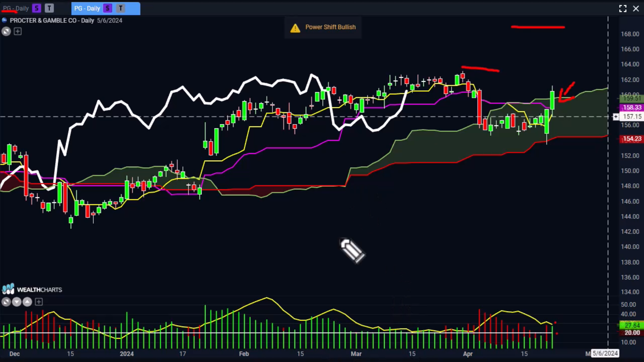The height and width of the screenshot is (362, 644).
Task: Click the purple S badge on active tab
Action: point(108,8)
